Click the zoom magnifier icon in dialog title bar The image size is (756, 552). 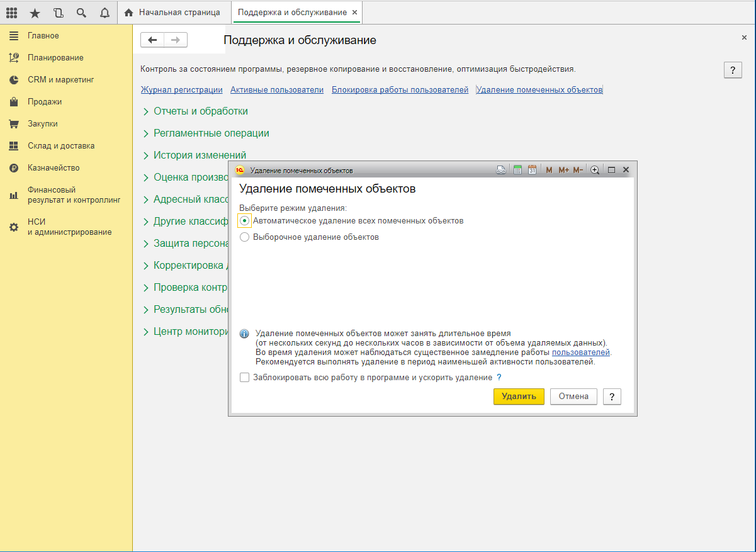[x=595, y=170]
